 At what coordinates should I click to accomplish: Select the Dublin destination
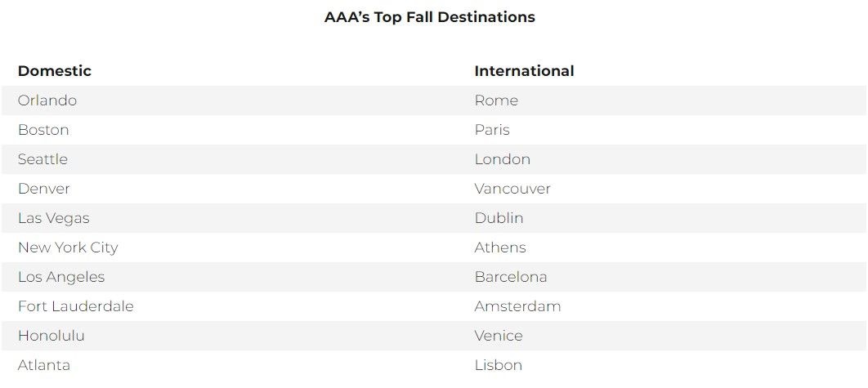(x=499, y=218)
